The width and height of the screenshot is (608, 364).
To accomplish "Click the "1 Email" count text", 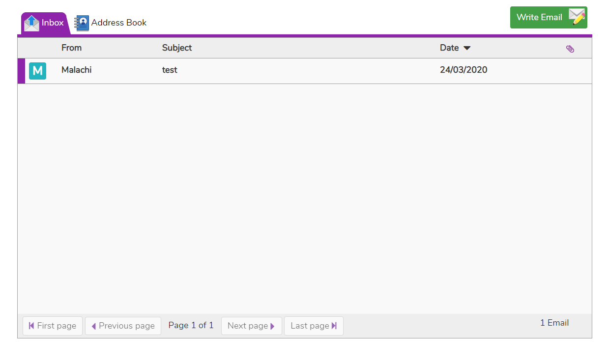I will pos(554,323).
